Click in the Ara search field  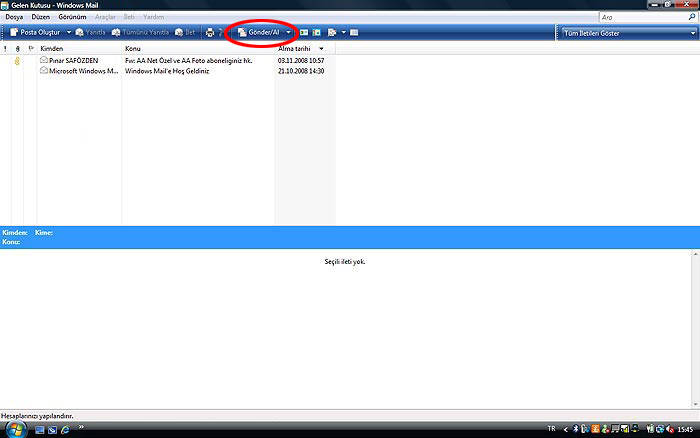(643, 17)
